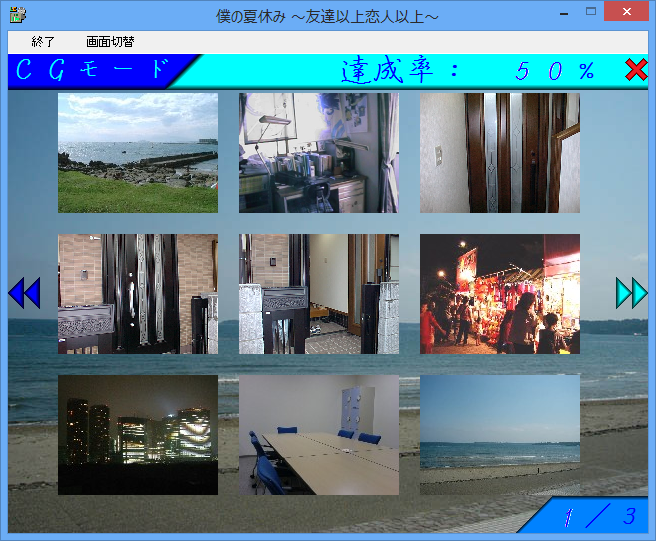The width and height of the screenshot is (656, 541).
Task: Open the seaside breakwater CG thumbnail
Action: pos(138,153)
